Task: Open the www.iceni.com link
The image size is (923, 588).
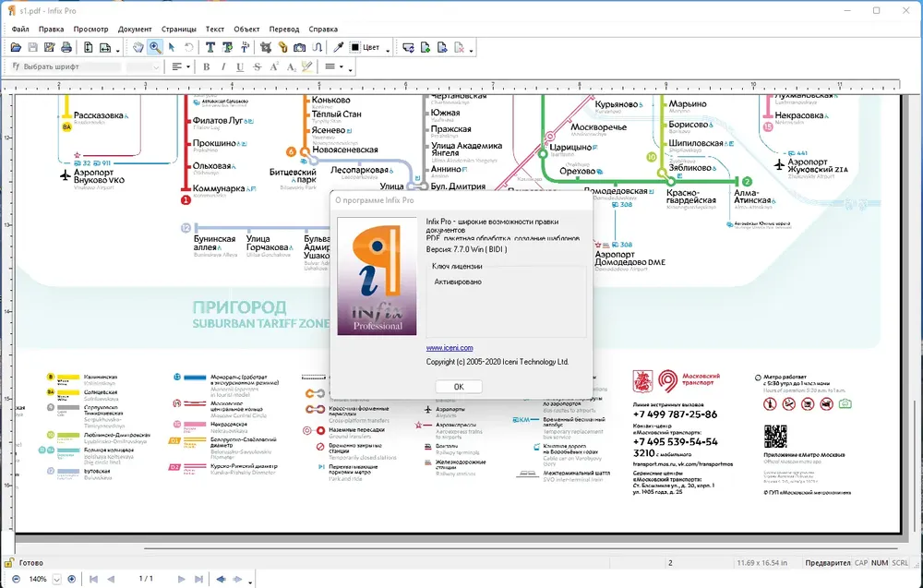Action: click(x=450, y=348)
